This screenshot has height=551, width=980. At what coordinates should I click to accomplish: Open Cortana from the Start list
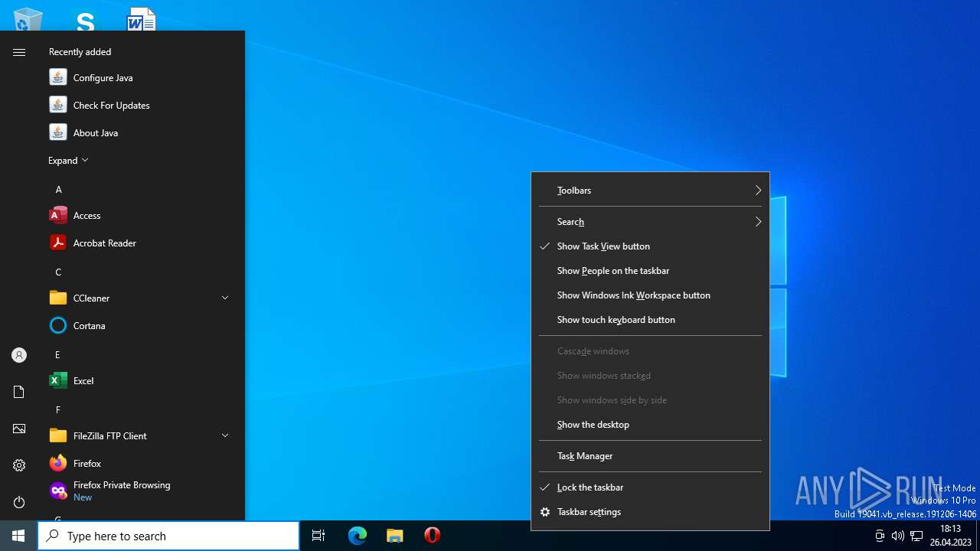(x=139, y=325)
